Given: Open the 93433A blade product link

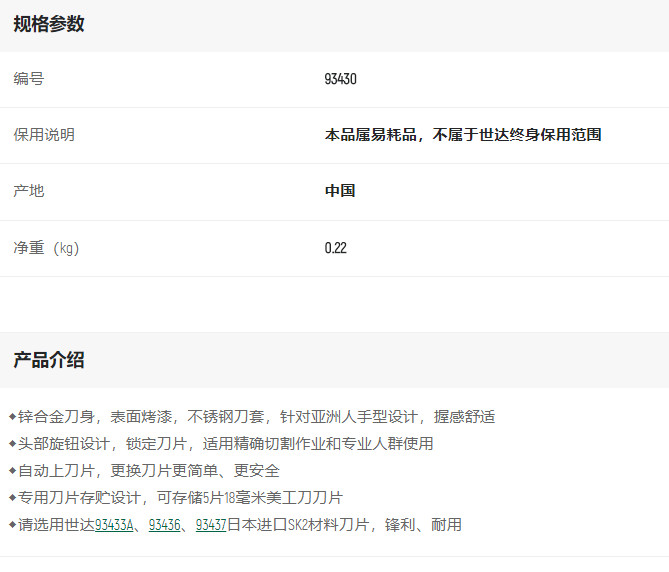Looking at the screenshot, I should tap(115, 525).
